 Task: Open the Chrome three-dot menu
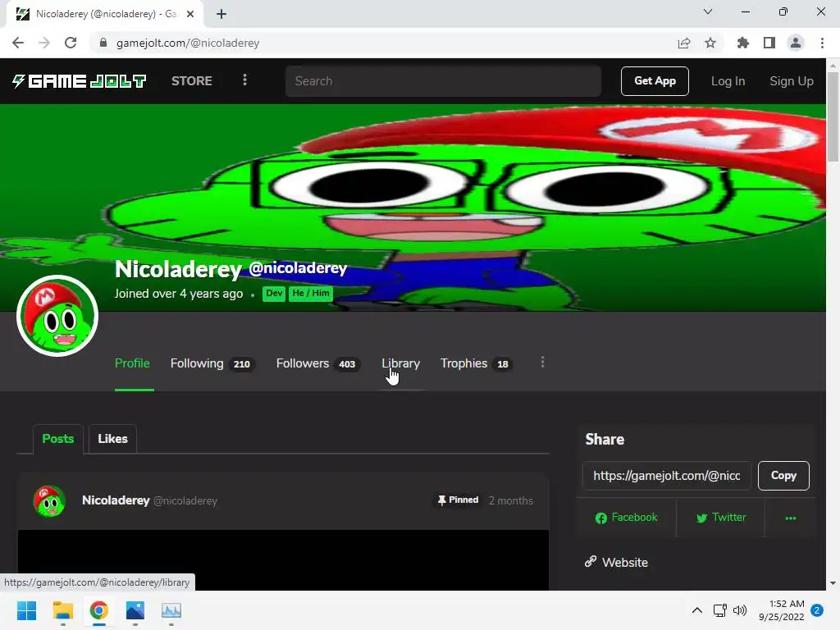[822, 43]
